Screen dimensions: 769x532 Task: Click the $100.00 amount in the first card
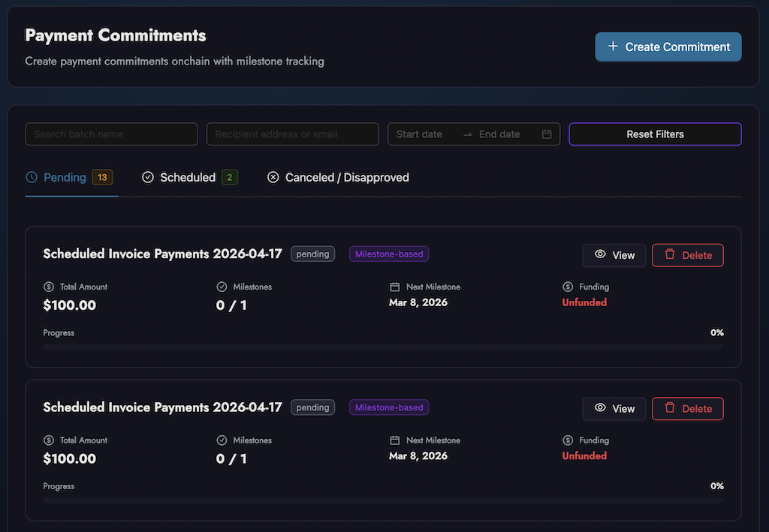(70, 305)
